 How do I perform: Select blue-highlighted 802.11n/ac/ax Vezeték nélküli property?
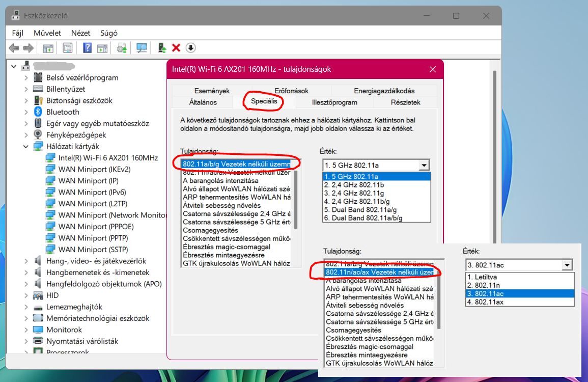[x=379, y=272]
